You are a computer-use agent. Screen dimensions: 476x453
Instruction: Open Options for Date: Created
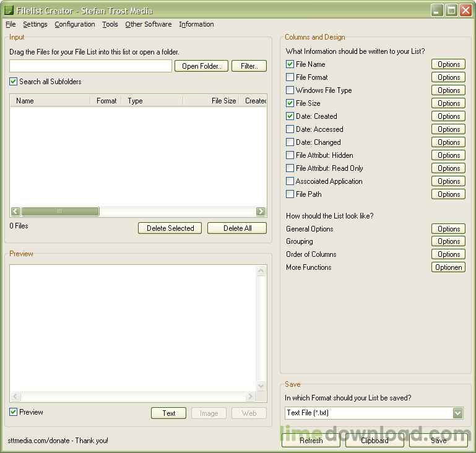click(448, 116)
